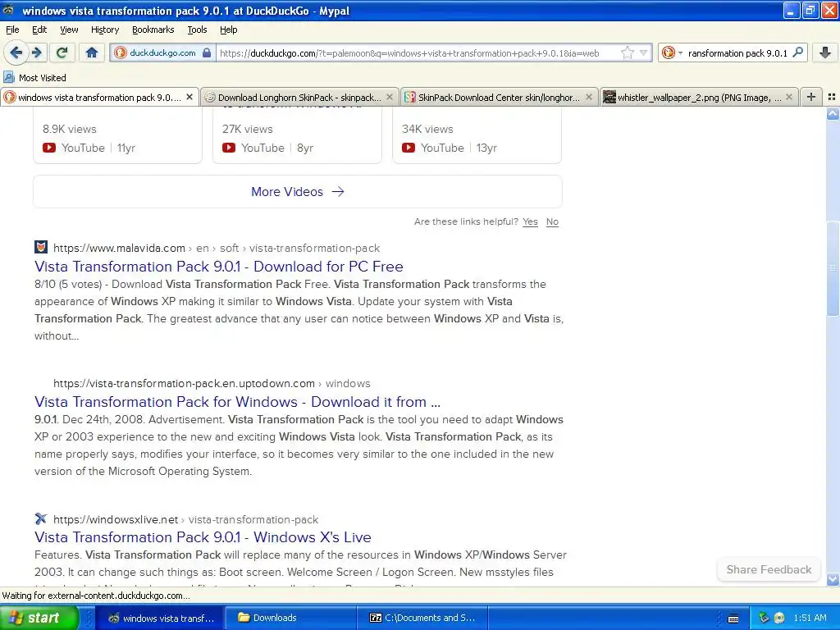Click Share Feedback button
Image resolution: width=840 pixels, height=630 pixels.
[769, 569]
